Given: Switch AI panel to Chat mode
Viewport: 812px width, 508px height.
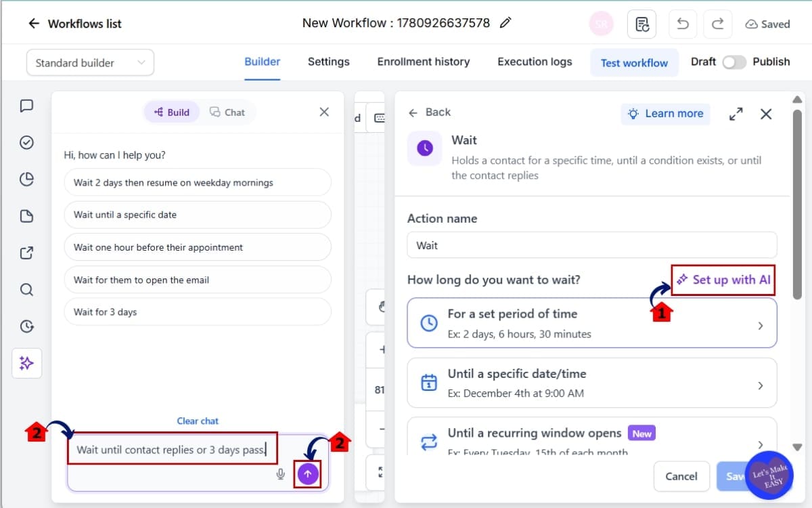Looking at the screenshot, I should point(227,112).
